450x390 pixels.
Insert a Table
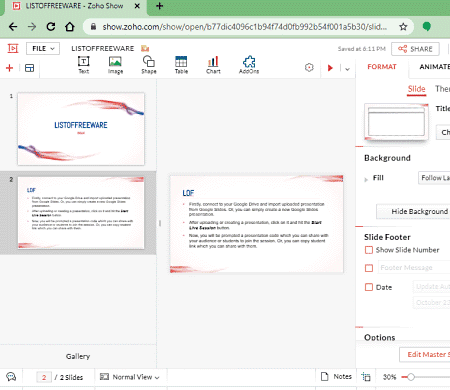[181, 65]
